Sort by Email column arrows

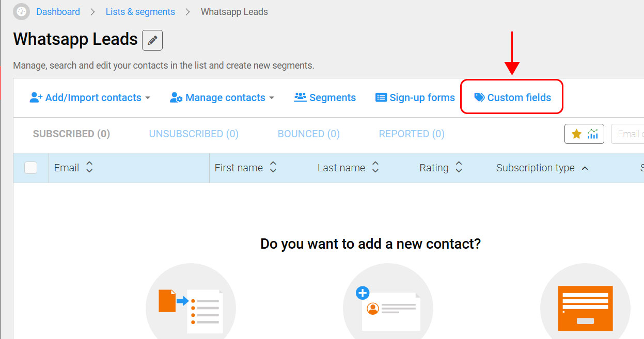click(89, 167)
